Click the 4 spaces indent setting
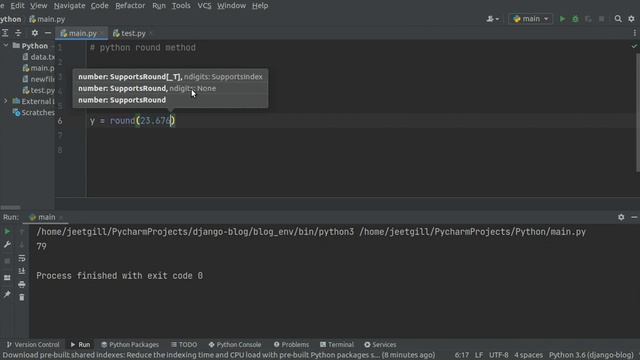The height and width of the screenshot is (360, 640). [x=528, y=355]
